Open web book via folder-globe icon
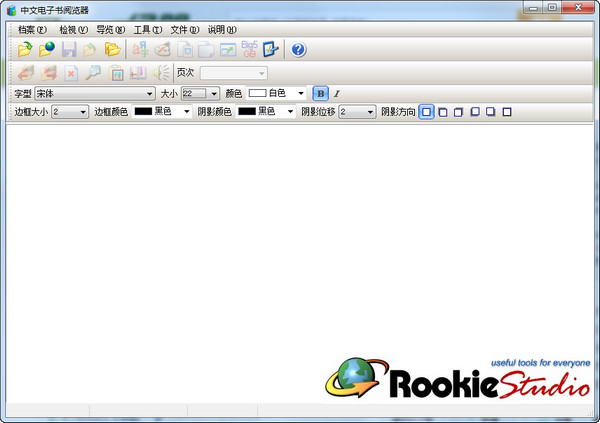Viewport: 600px width, 423px height. click(x=47, y=49)
